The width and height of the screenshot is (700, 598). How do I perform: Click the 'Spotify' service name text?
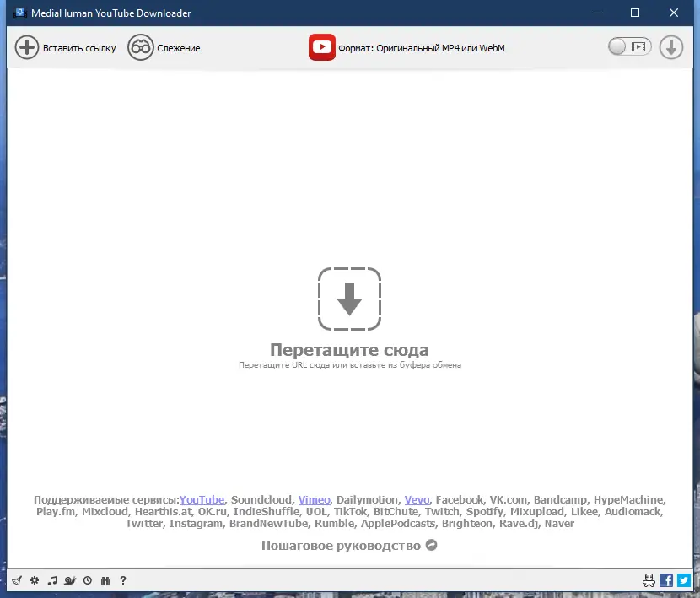pyautogui.click(x=484, y=512)
